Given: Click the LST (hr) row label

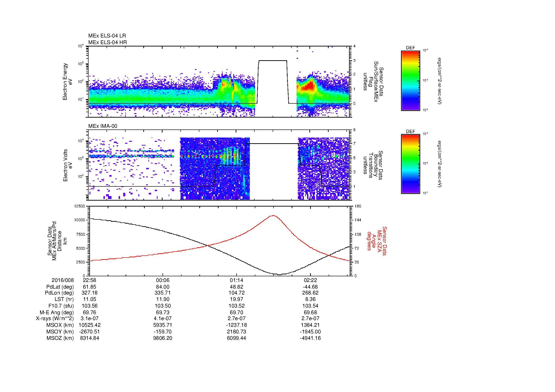Looking at the screenshot, I should (x=64, y=299).
